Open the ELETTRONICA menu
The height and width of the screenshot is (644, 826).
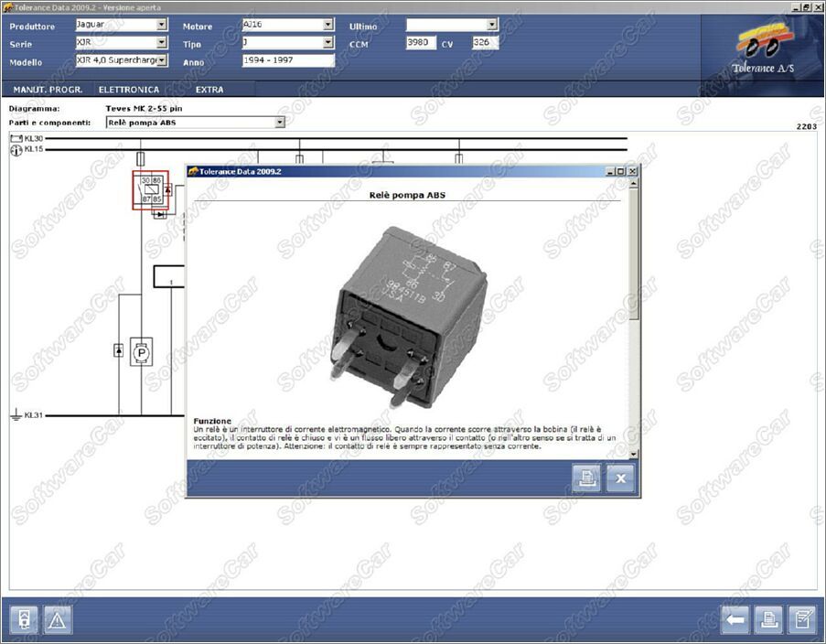129,90
